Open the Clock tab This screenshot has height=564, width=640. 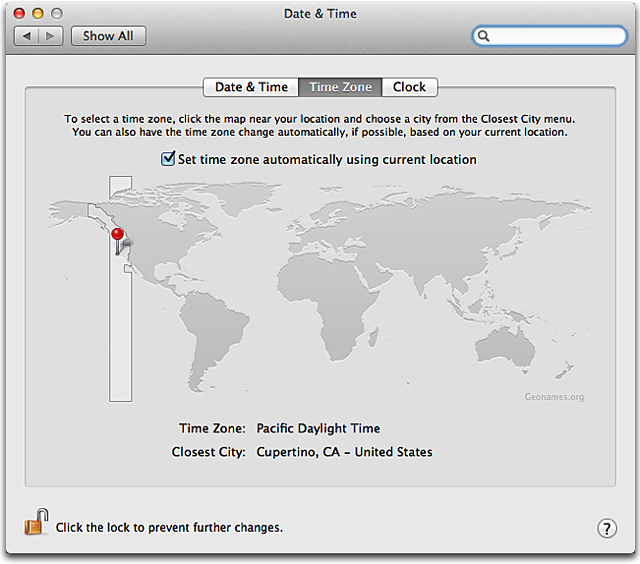(x=409, y=87)
